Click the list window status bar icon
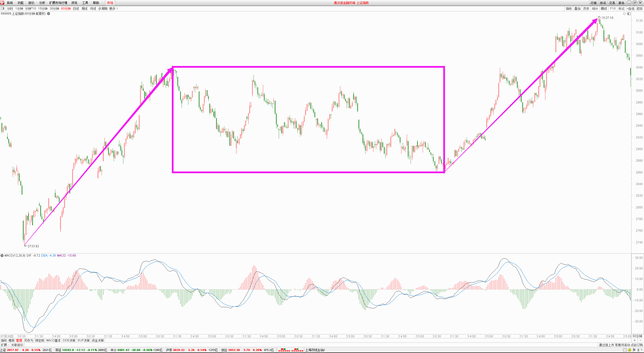The width and height of the screenshot is (644, 353). (625, 350)
